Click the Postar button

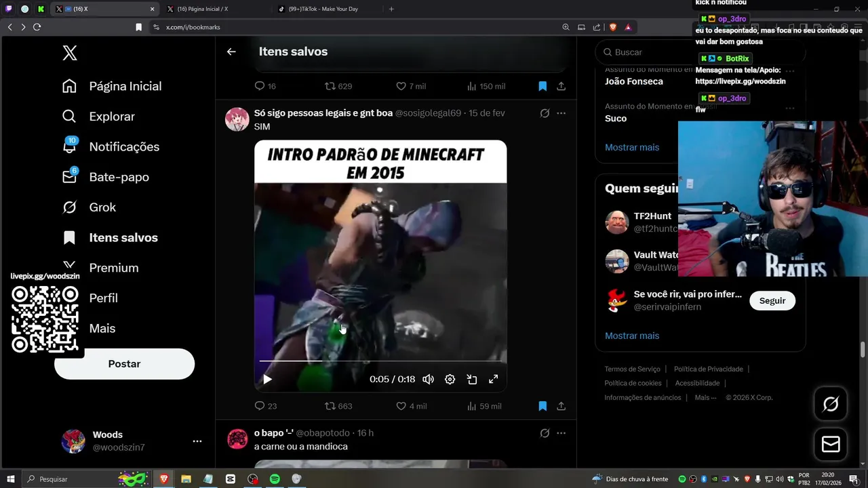click(x=124, y=364)
